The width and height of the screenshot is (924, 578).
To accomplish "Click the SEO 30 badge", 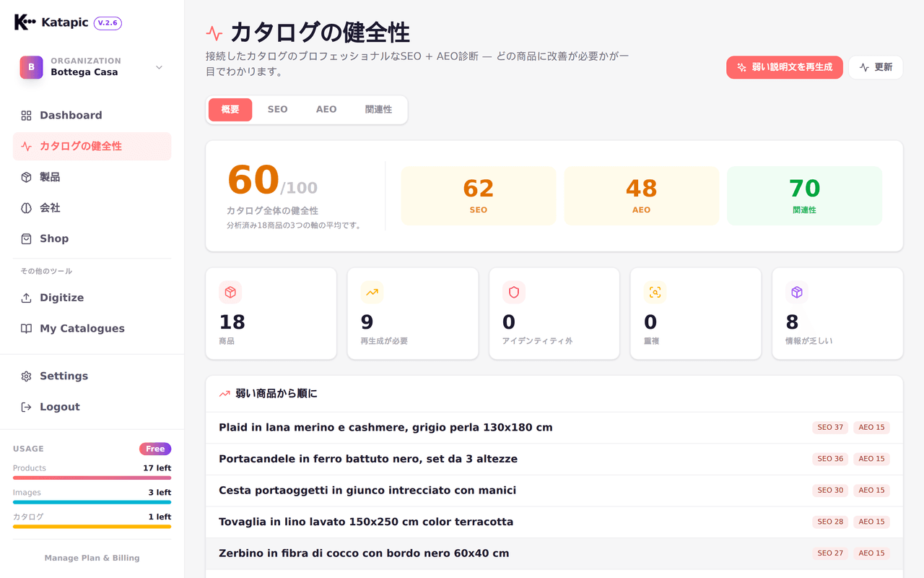I will coord(830,491).
